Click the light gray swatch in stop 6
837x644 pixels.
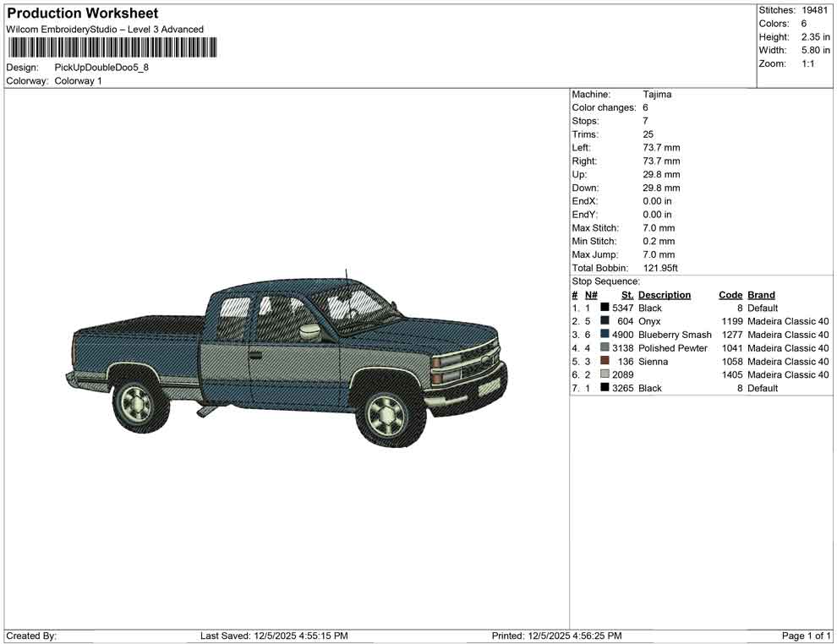(x=604, y=374)
